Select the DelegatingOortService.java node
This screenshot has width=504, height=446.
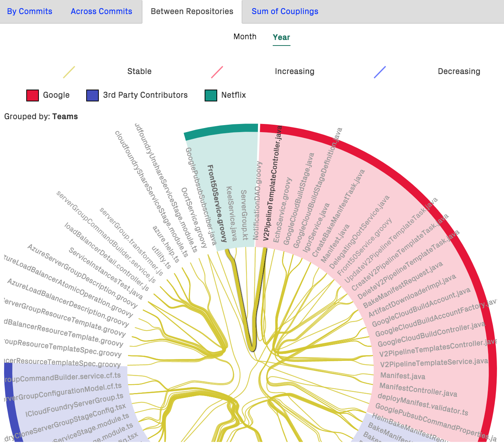[x=359, y=232]
